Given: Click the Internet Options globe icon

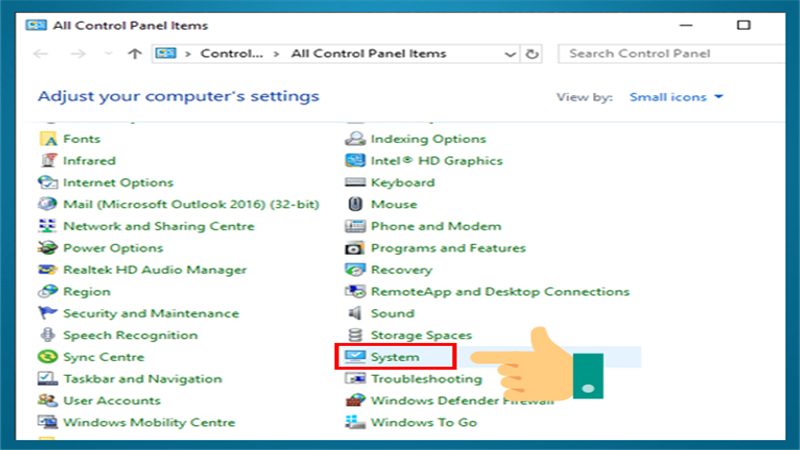Looking at the screenshot, I should coord(48,183).
